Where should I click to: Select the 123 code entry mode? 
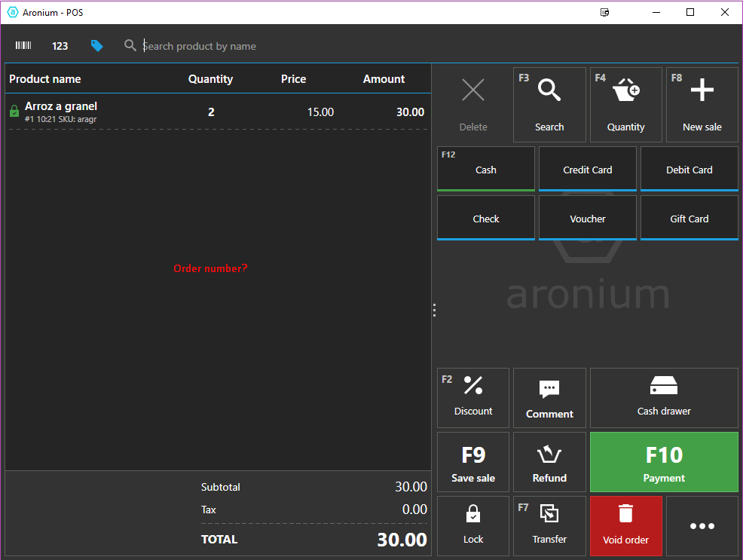click(60, 46)
